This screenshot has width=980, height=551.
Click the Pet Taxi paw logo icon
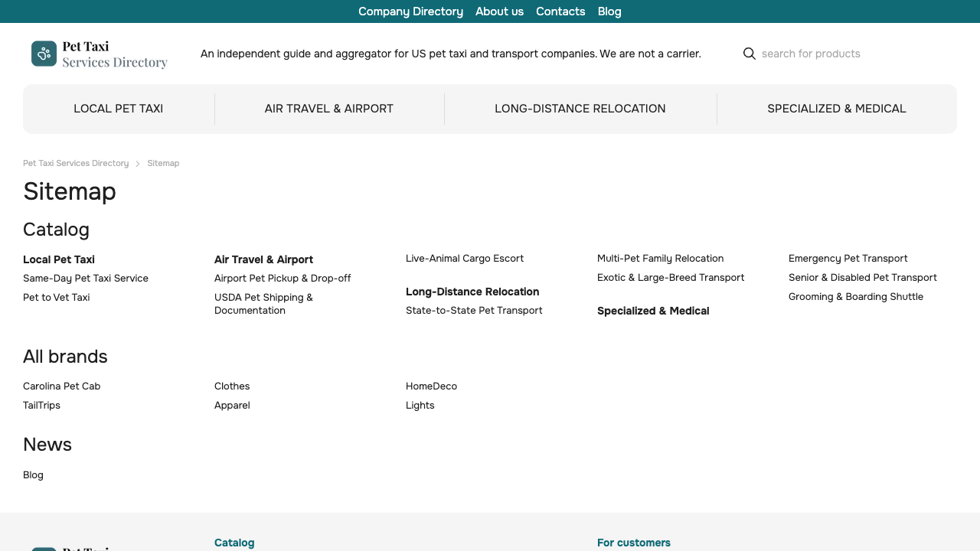point(44,54)
